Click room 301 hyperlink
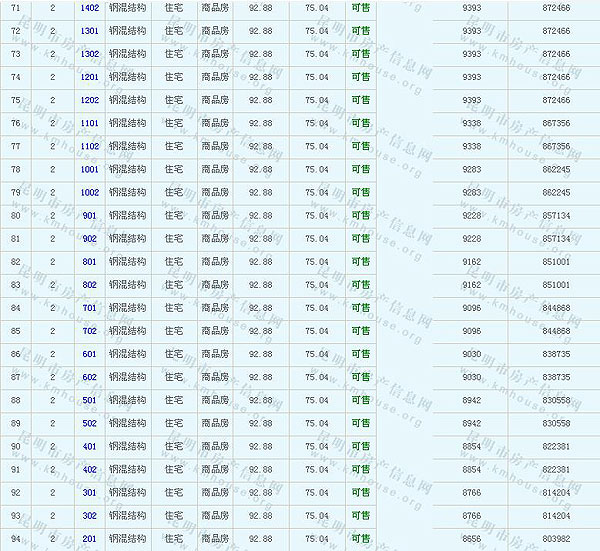 point(89,492)
